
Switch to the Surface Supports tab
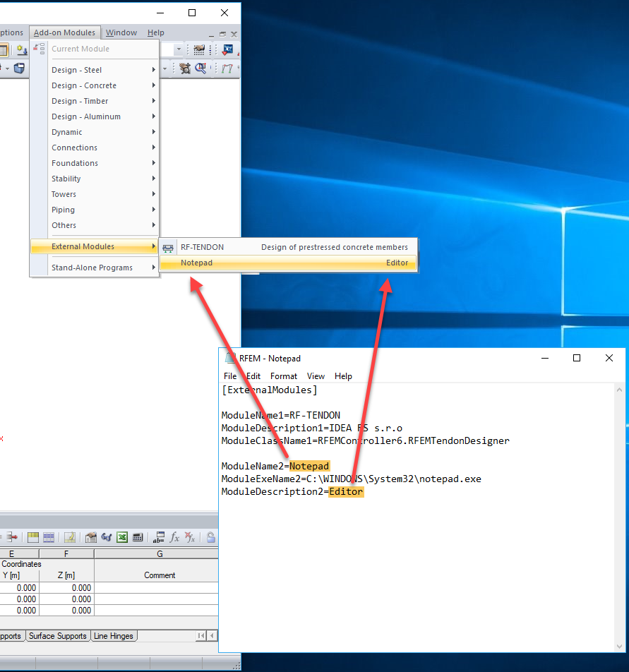click(58, 636)
